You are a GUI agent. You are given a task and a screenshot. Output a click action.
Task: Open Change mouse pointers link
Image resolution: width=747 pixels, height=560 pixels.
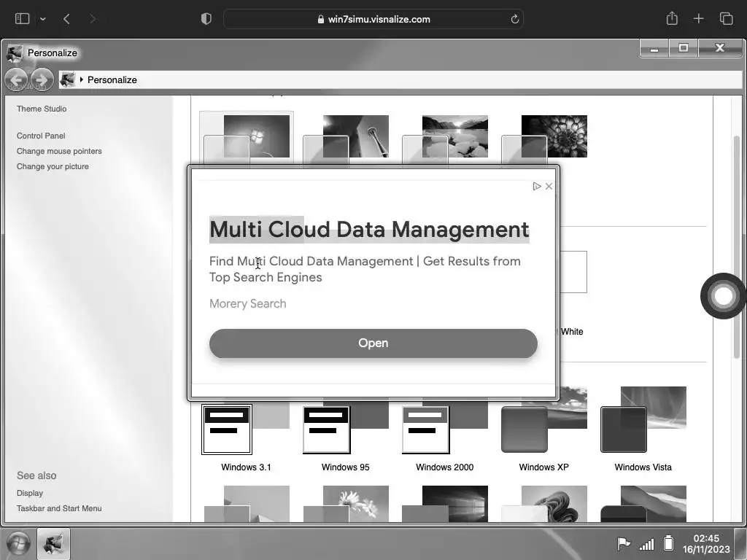click(x=59, y=151)
